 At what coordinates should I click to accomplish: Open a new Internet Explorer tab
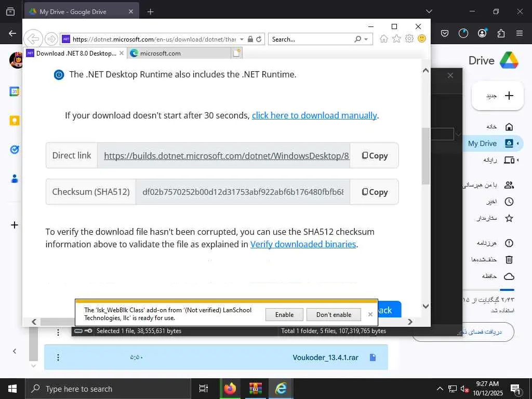tap(237, 53)
